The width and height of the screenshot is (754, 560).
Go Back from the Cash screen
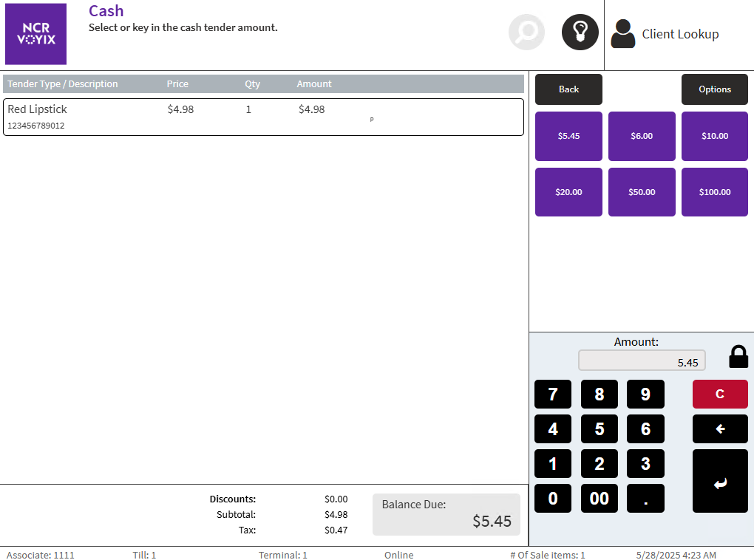[568, 89]
